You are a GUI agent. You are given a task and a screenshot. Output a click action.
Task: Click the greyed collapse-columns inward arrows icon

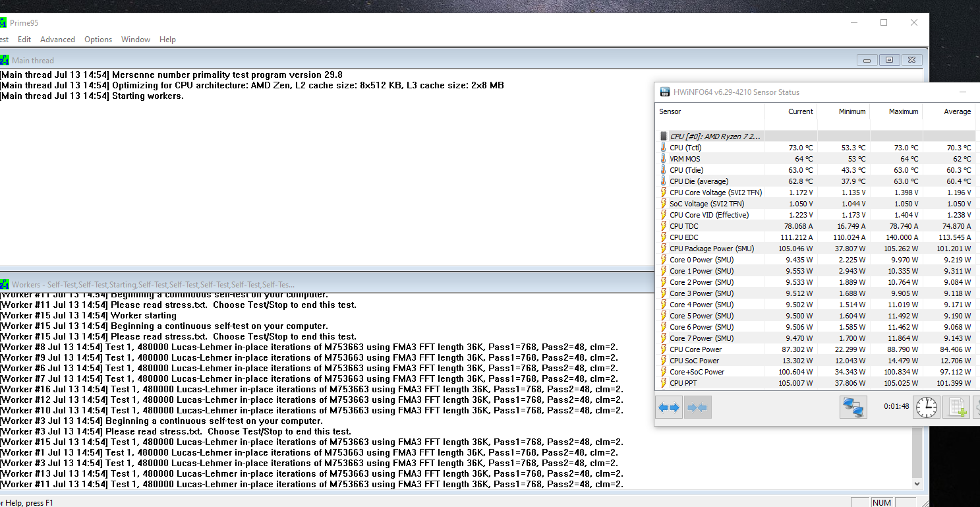point(697,407)
